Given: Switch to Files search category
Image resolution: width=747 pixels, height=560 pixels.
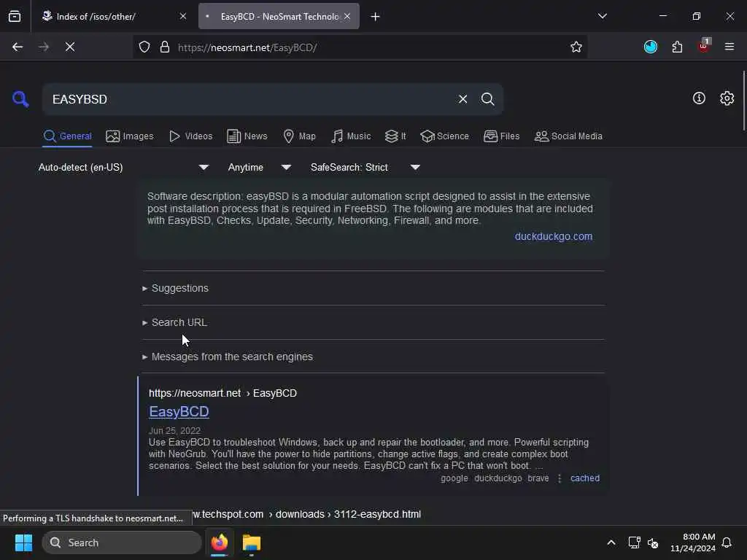Looking at the screenshot, I should click(x=501, y=136).
